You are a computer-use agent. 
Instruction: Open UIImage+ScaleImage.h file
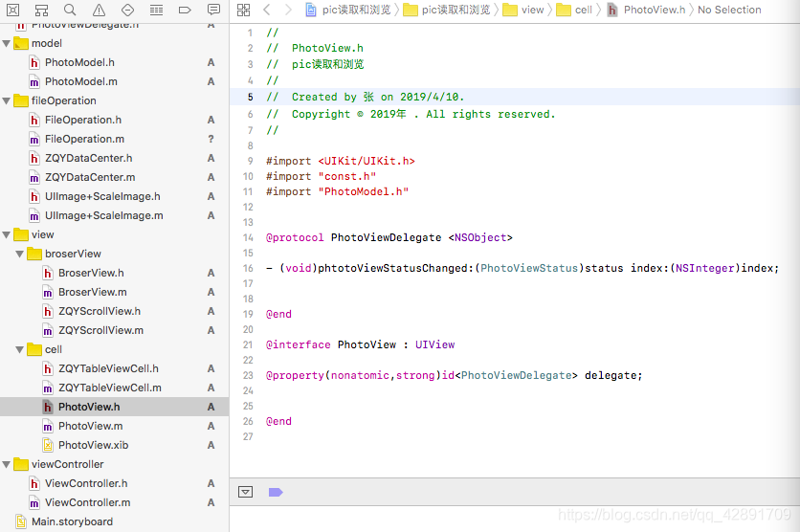(102, 196)
